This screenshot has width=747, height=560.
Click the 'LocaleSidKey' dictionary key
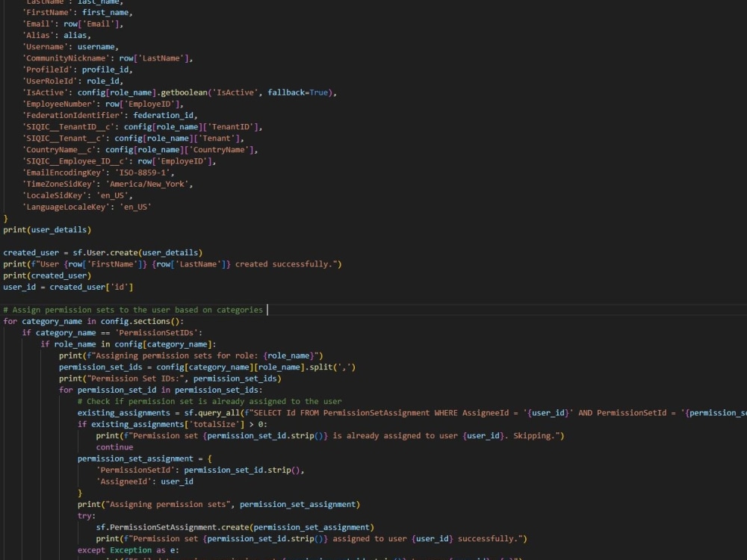(55, 195)
